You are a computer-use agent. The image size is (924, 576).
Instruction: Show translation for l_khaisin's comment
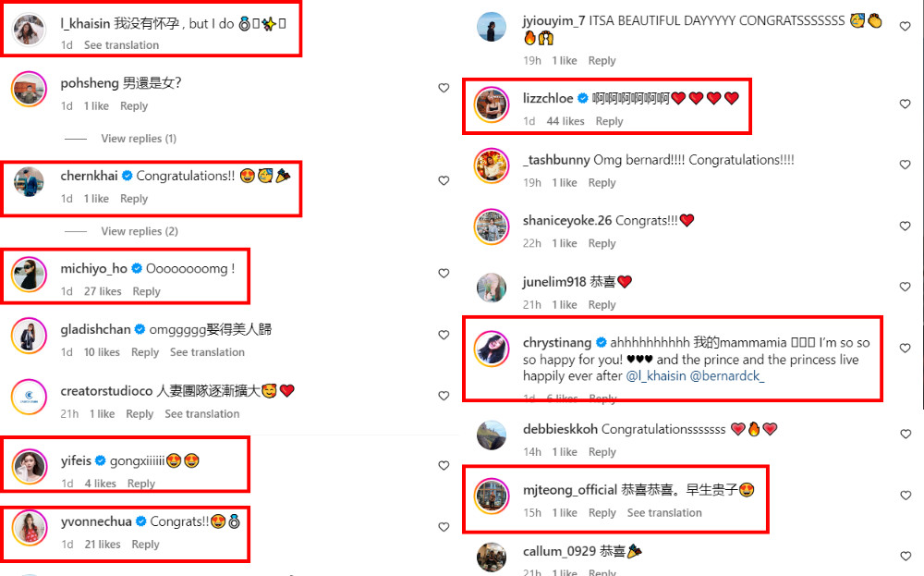[121, 44]
